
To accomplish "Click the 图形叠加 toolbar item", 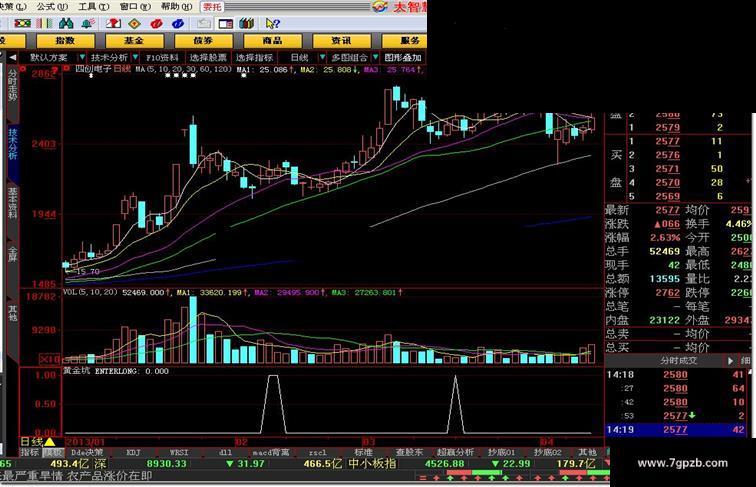I will pos(403,57).
